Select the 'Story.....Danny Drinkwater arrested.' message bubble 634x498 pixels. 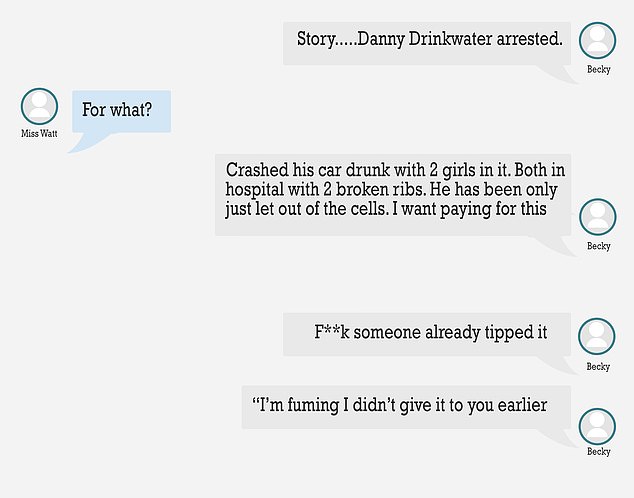pyautogui.click(x=427, y=44)
